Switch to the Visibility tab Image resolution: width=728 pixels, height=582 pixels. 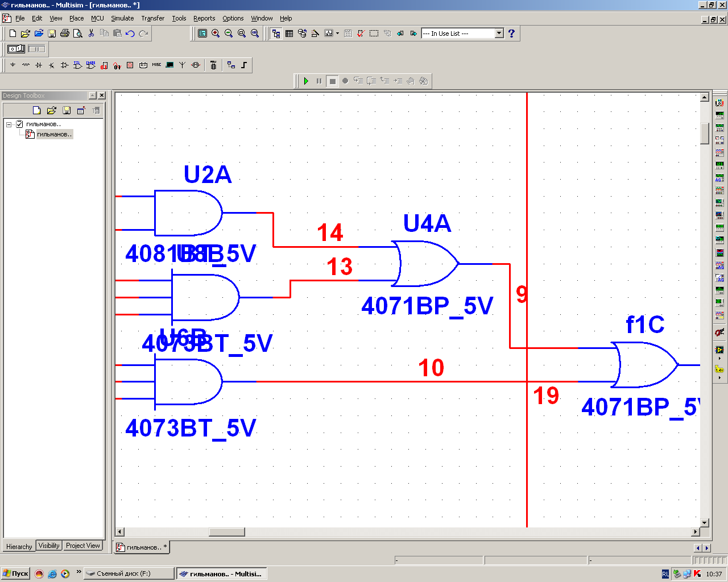click(x=49, y=546)
